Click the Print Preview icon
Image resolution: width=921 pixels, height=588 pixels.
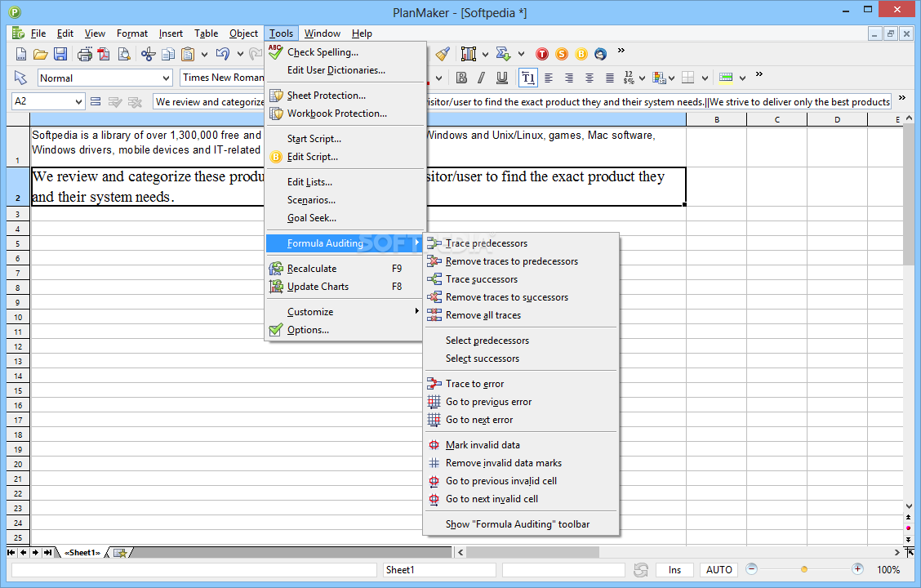pyautogui.click(x=124, y=55)
